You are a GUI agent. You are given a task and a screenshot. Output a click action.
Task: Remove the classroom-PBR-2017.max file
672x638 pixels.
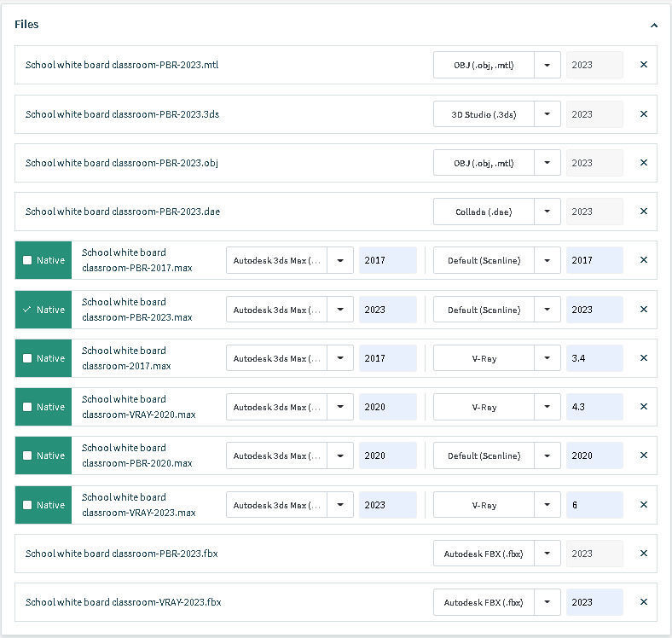point(644,260)
